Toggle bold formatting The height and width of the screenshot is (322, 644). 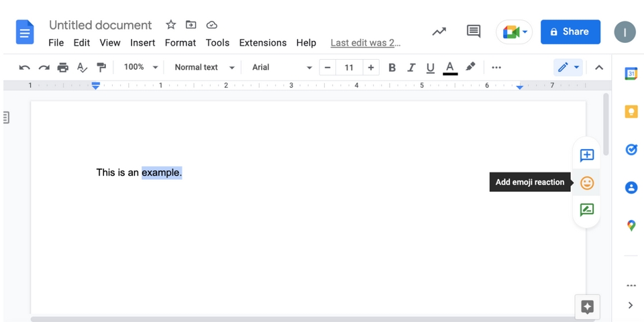(x=392, y=67)
